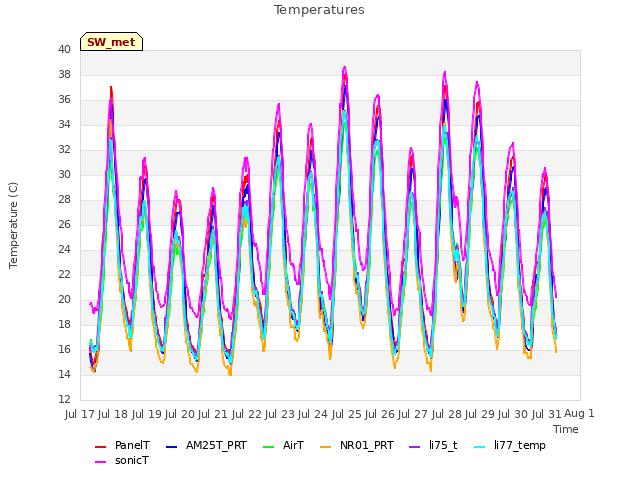
Task: Click the AirT green legend swatch
Action: point(269,447)
